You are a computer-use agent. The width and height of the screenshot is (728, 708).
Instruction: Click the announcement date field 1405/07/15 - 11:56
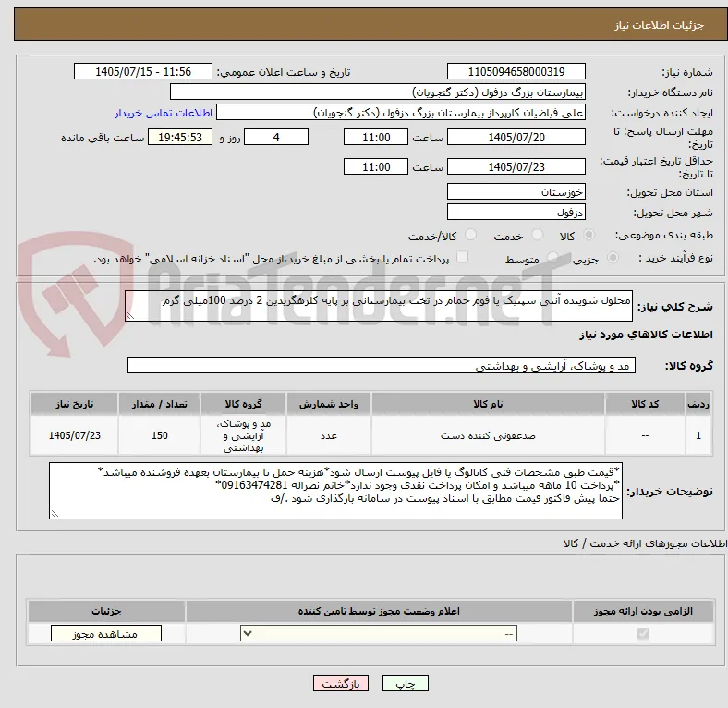[143, 71]
